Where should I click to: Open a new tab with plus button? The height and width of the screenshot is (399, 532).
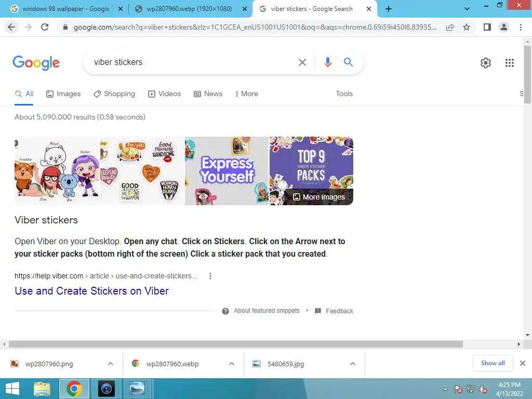(x=389, y=9)
